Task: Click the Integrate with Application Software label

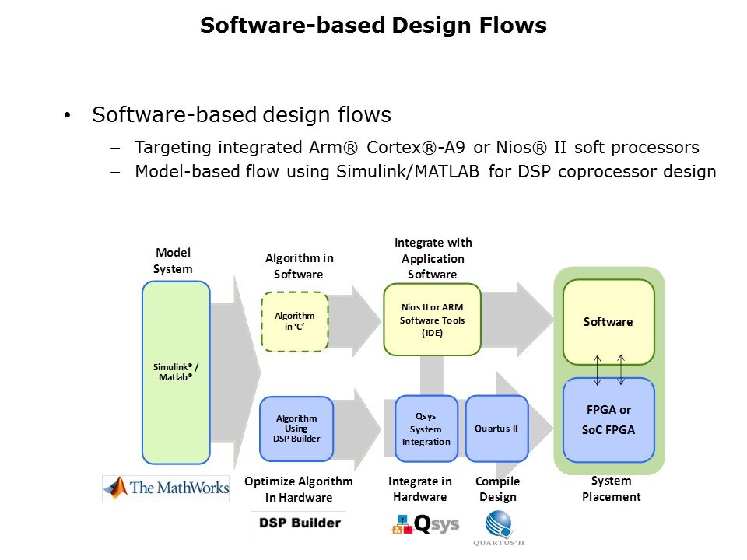Action: [433, 258]
